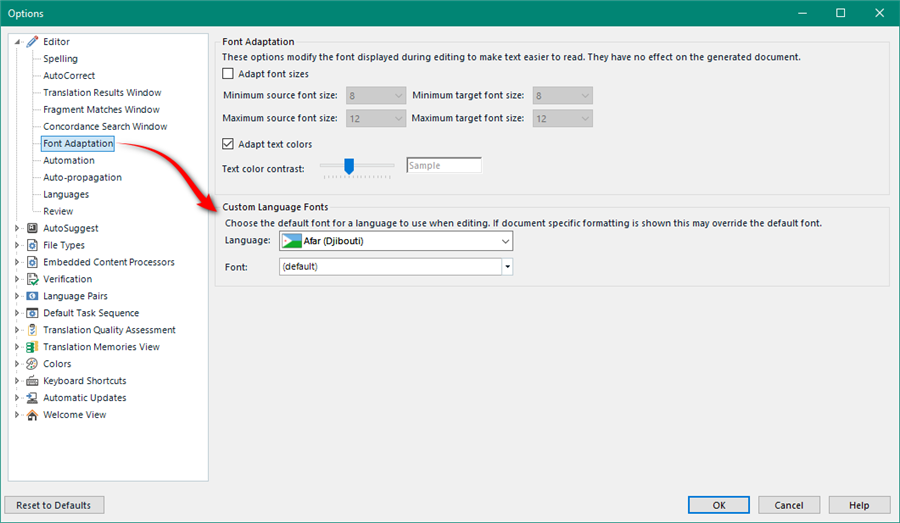
Task: Open Concordance Search Window settings
Action: pyautogui.click(x=105, y=126)
